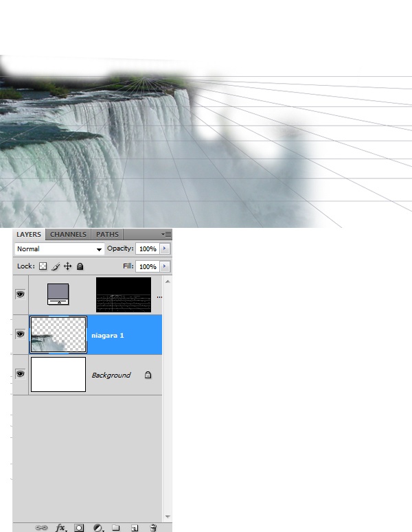Open the layer style fx menu

(60, 527)
